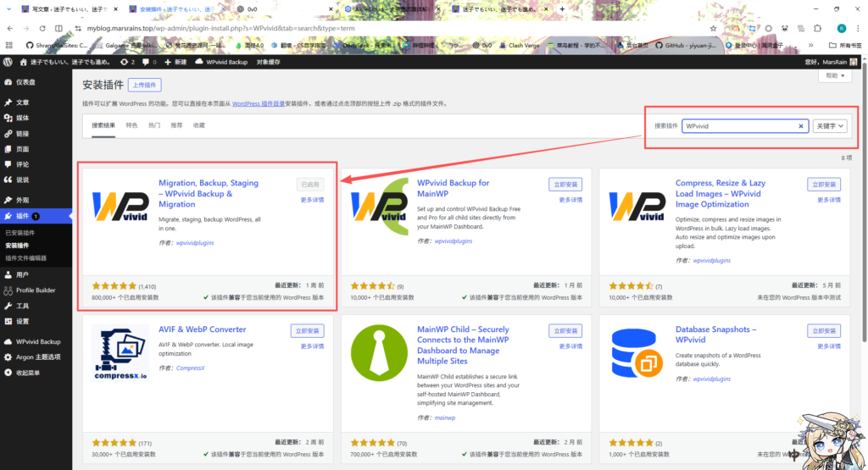
Task: Open the WPvivid Backup sidebar menu item
Action: [38, 341]
